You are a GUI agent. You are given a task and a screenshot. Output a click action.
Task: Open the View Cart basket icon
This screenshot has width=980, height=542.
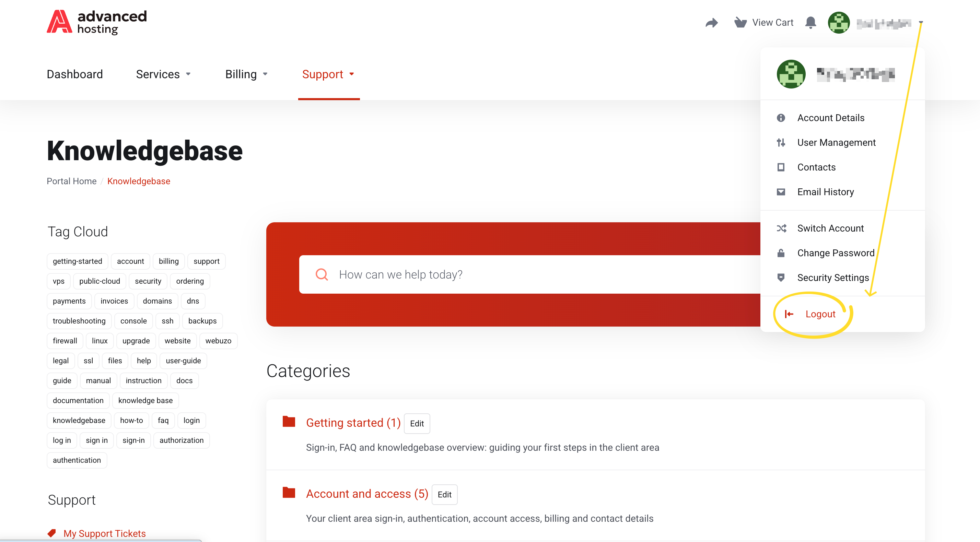pyautogui.click(x=740, y=22)
